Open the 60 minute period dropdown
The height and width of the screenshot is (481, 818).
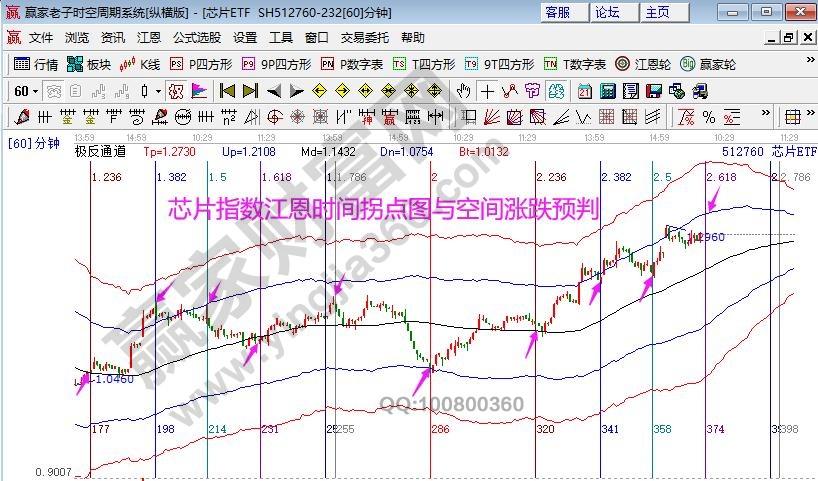(25, 91)
